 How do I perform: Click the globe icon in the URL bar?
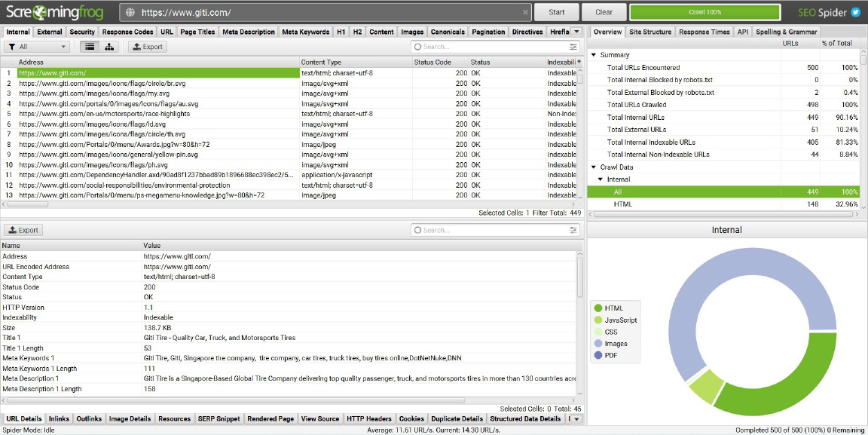(x=130, y=12)
